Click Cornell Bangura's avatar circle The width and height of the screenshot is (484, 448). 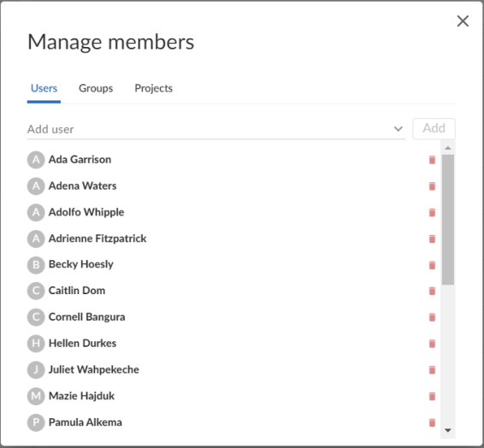[x=36, y=317]
